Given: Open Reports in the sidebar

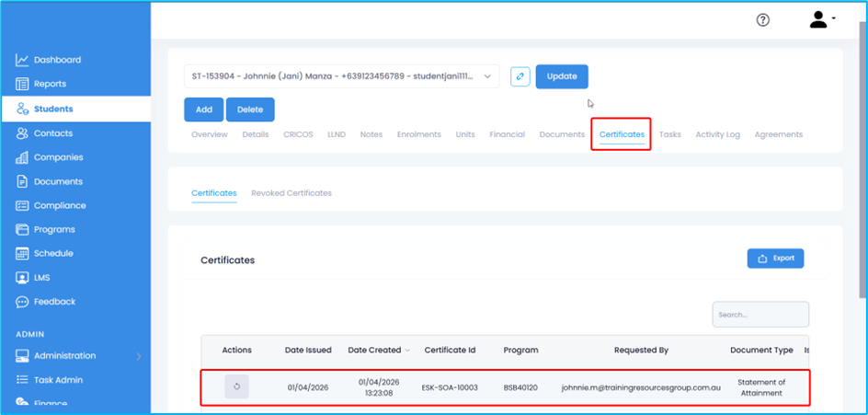Looking at the screenshot, I should click(x=50, y=84).
